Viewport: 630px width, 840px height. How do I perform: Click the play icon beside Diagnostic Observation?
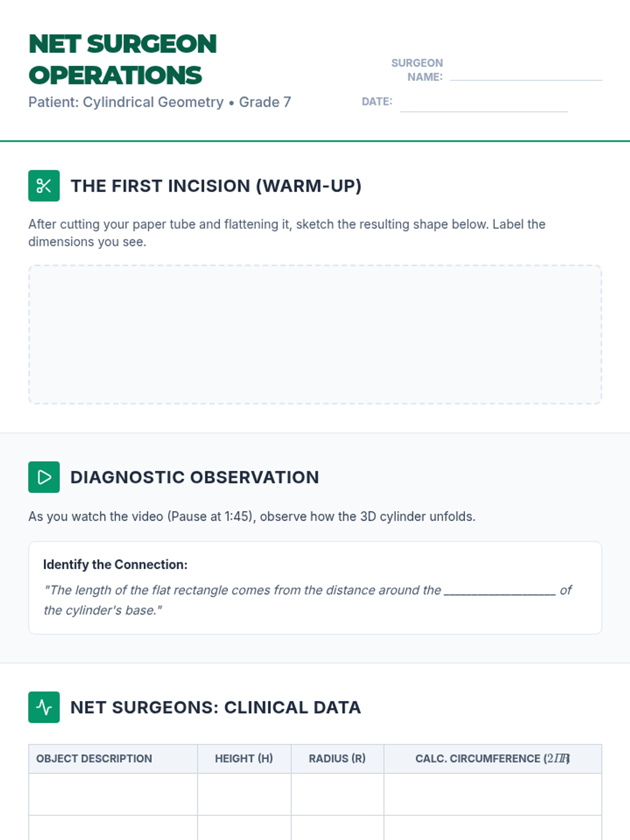coord(44,477)
